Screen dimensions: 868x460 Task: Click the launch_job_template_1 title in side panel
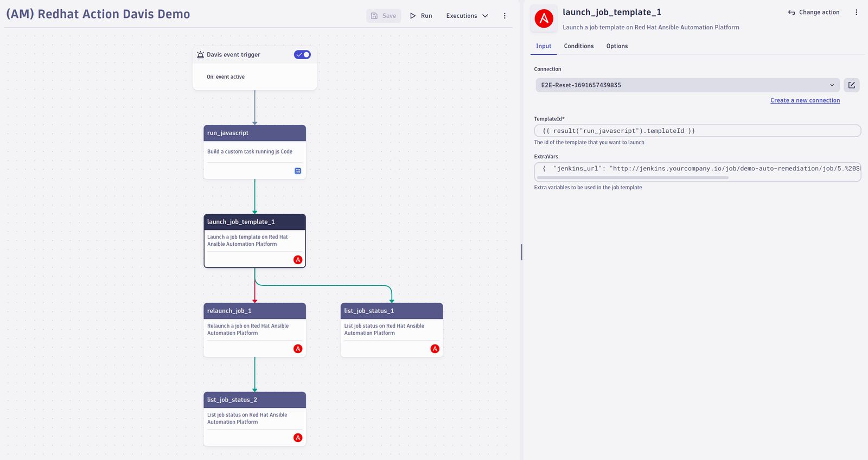pyautogui.click(x=612, y=12)
